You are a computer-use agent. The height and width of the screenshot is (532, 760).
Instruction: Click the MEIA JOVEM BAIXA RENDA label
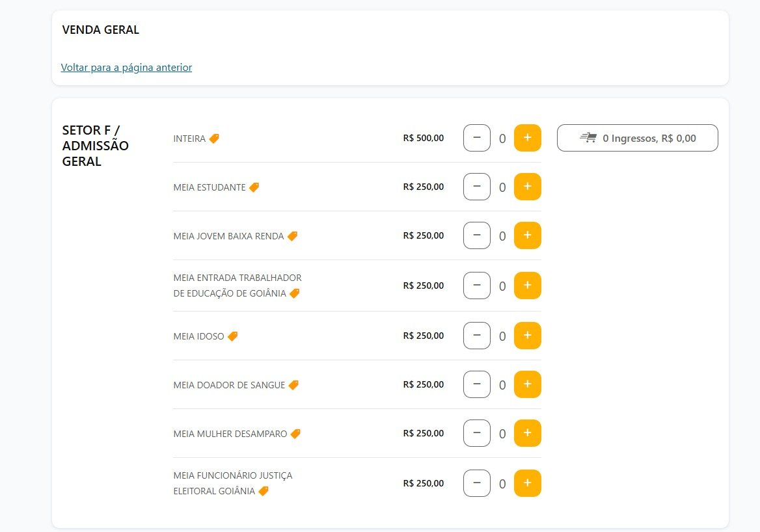click(229, 236)
